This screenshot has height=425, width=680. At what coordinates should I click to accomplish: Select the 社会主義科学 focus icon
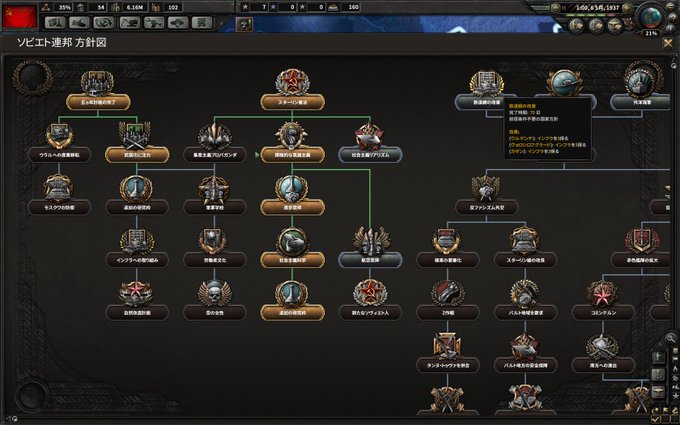pyautogui.click(x=292, y=241)
